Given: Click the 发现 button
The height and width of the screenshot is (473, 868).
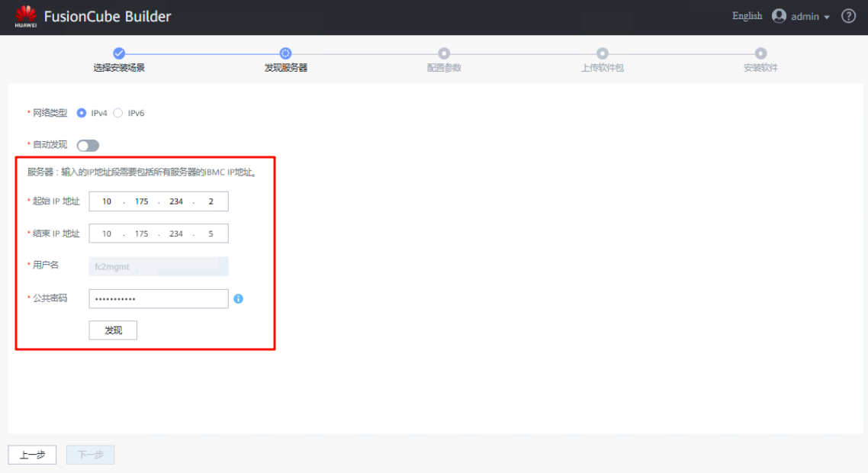Looking at the screenshot, I should (113, 330).
